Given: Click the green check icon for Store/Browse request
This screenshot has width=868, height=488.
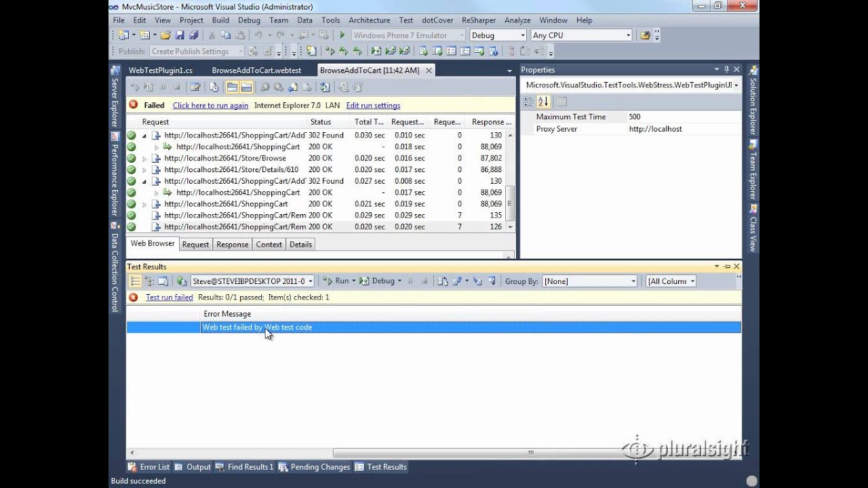Looking at the screenshot, I should 132,158.
